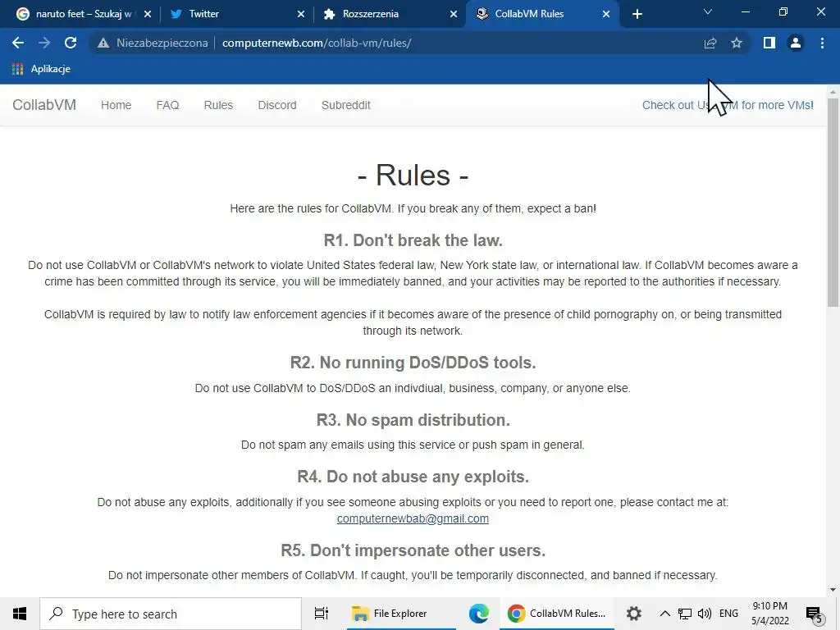Open the Subreddit nav link
The height and width of the screenshot is (630, 840).
346,105
